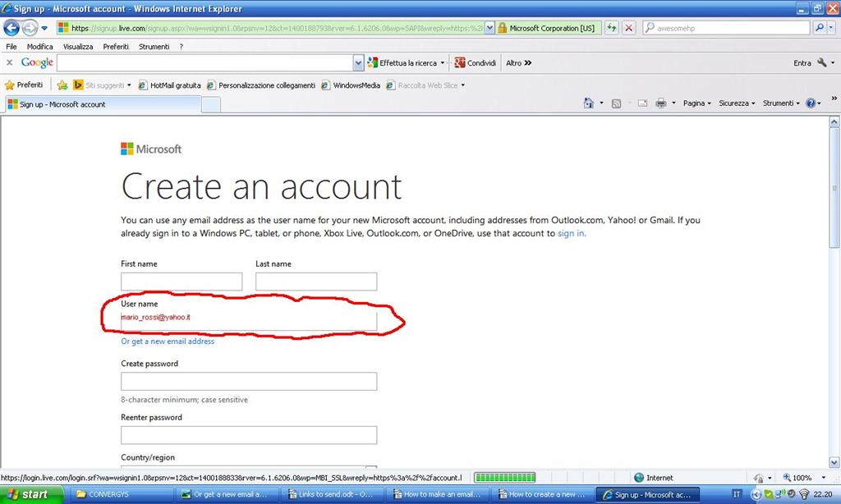The image size is (841, 504).
Task: Open the Strumenti command bar dropdown
Action: click(781, 103)
